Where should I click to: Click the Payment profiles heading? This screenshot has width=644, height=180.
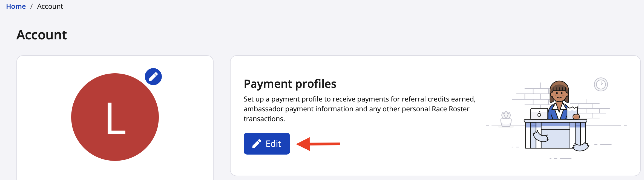point(290,84)
